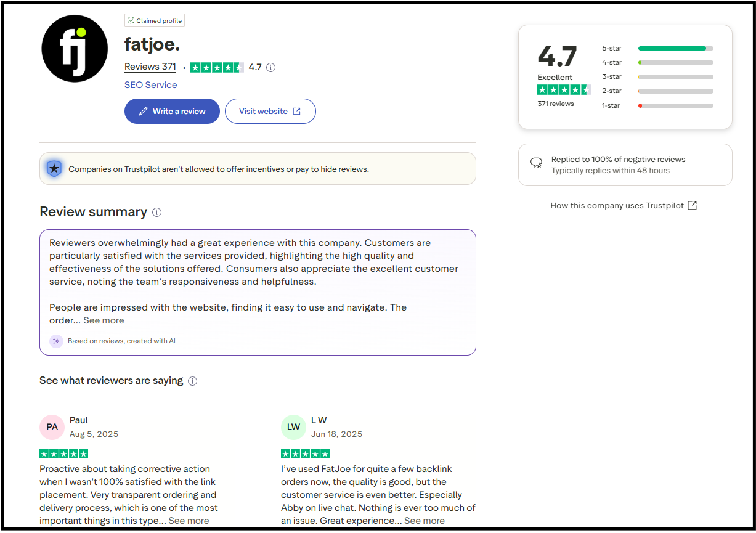
Task: Click the Replied to 100% of negative reviews text
Action: click(618, 159)
